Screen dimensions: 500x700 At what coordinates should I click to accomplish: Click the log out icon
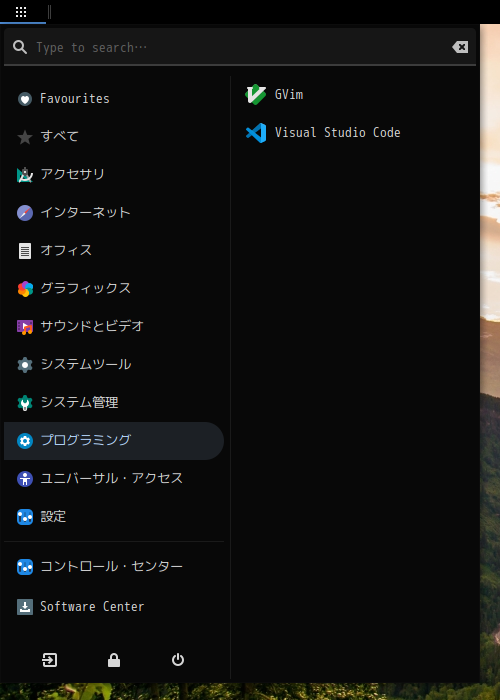(50, 660)
